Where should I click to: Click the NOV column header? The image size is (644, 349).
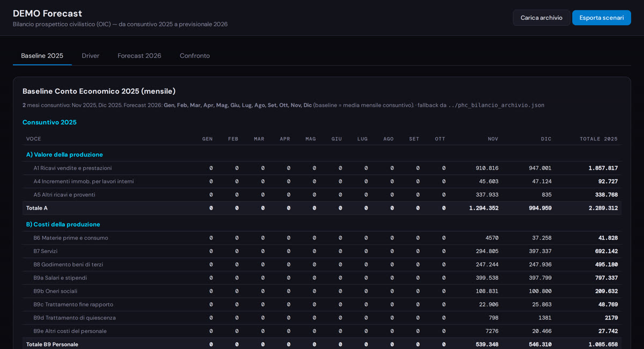(x=492, y=139)
